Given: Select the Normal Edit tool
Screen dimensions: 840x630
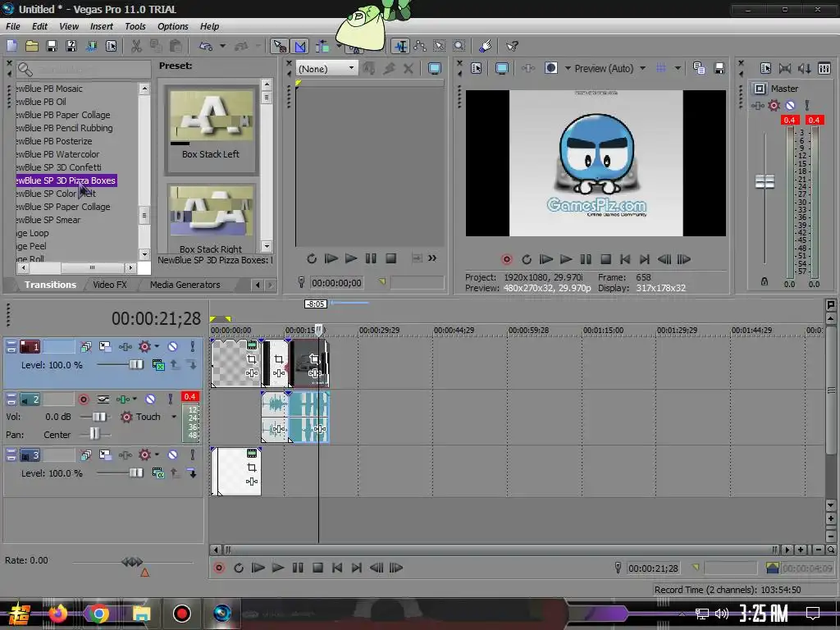Looking at the screenshot, I should click(x=279, y=46).
